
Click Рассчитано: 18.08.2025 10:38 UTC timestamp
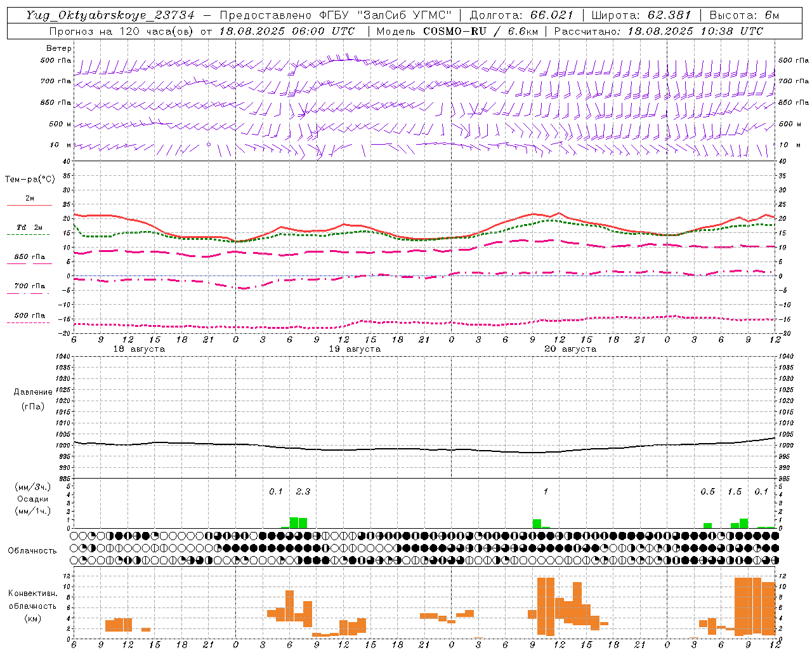pos(658,31)
